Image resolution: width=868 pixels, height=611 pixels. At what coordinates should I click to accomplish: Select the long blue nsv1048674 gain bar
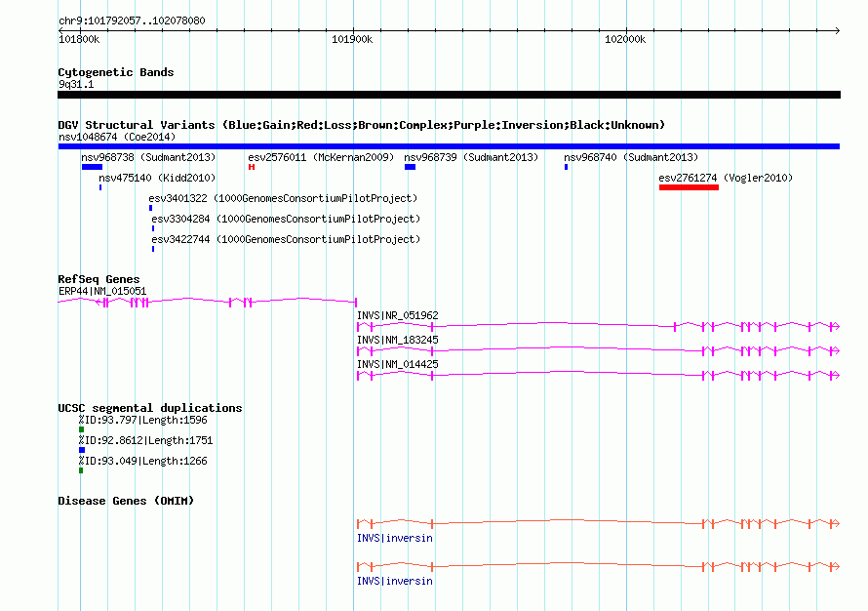[449, 146]
